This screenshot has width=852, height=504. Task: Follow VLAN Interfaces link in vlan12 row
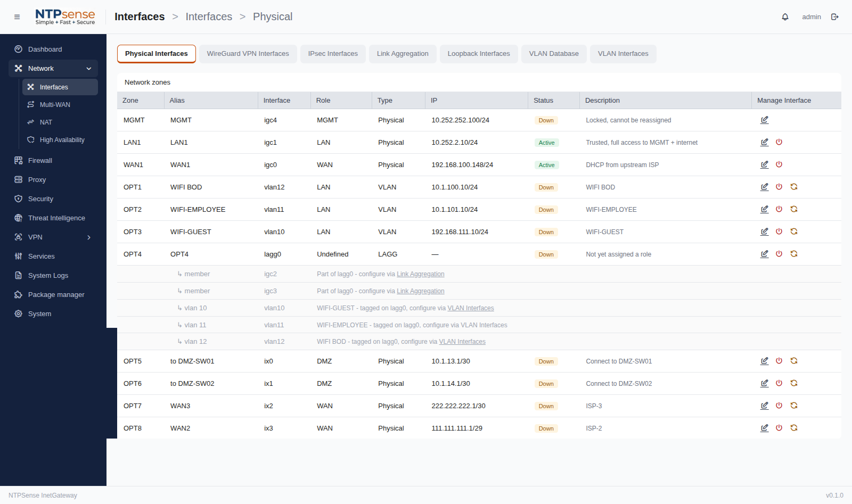click(462, 342)
